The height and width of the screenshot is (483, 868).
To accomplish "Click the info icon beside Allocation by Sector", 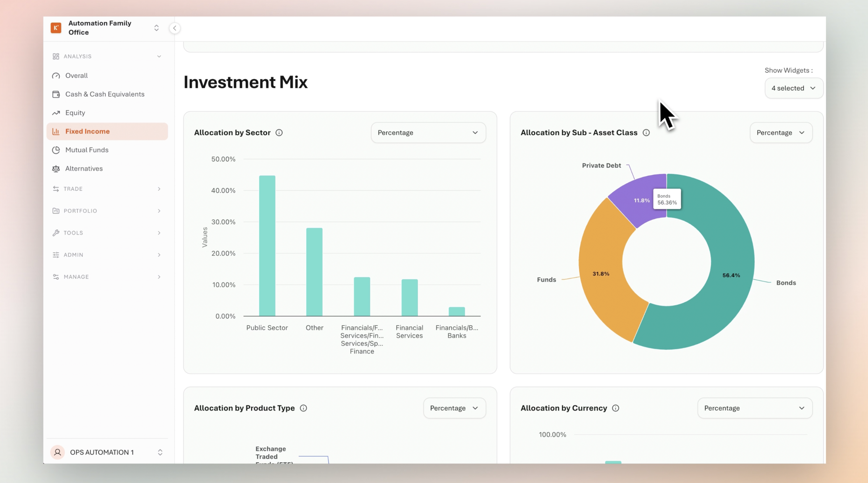I will pyautogui.click(x=279, y=133).
